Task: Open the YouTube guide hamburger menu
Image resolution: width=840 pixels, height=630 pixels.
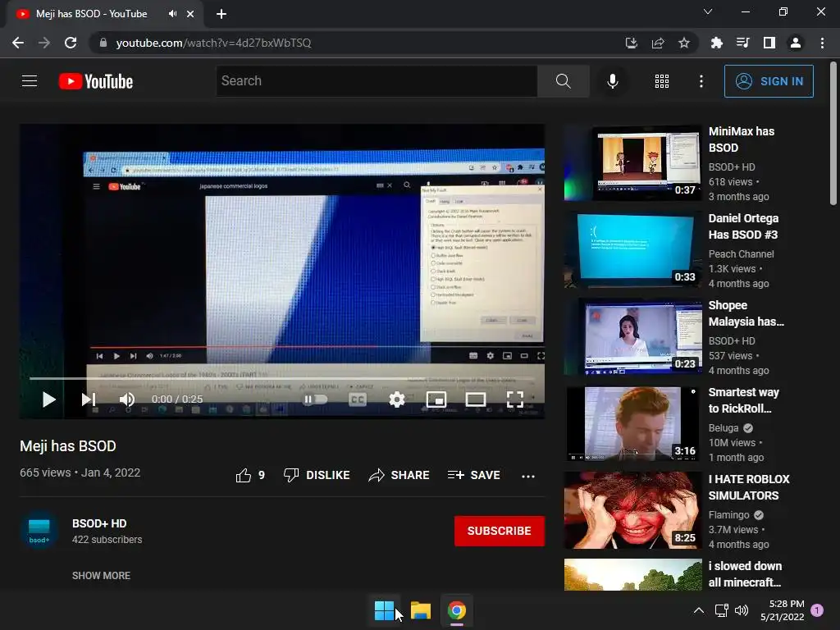Action: pyautogui.click(x=30, y=81)
